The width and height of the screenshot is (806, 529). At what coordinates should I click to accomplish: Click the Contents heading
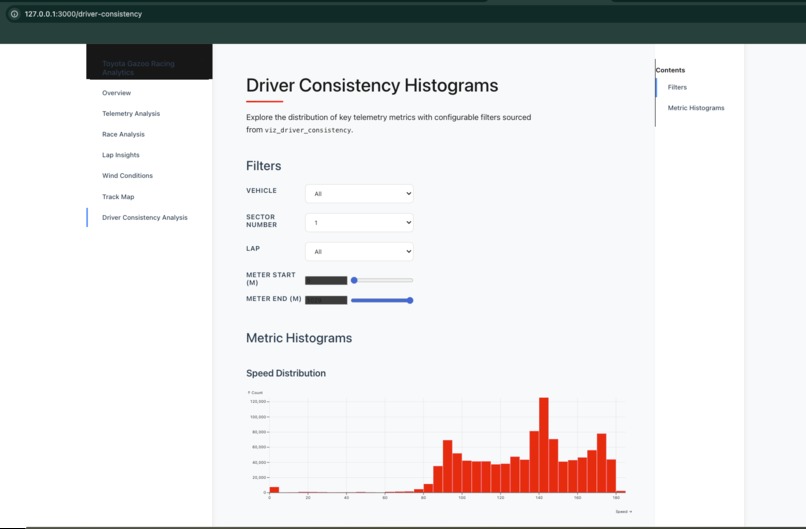pos(670,70)
